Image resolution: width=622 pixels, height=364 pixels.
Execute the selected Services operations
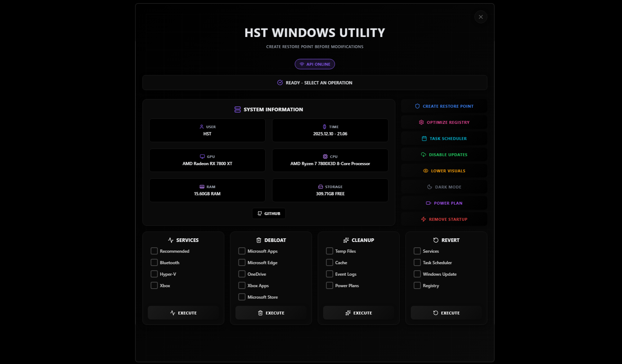[183, 313]
